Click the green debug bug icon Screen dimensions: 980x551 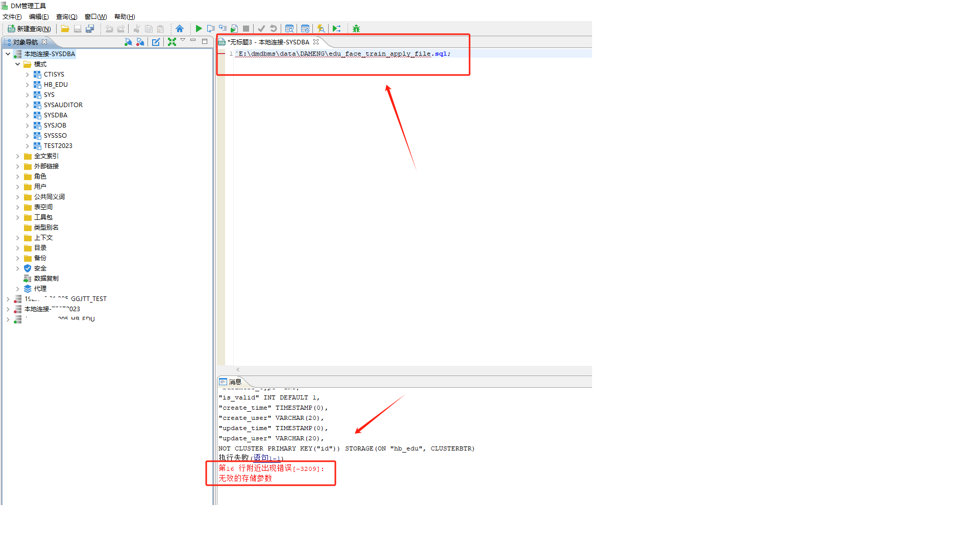point(356,29)
